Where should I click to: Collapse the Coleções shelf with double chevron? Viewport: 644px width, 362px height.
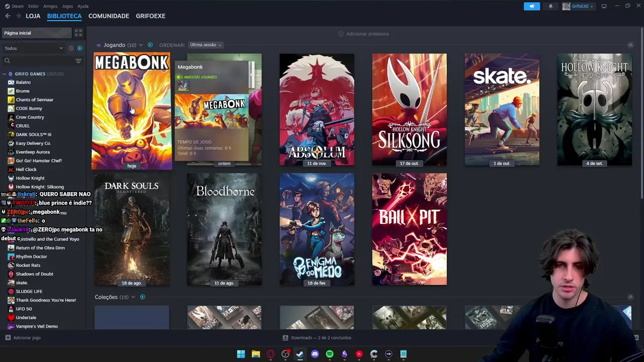tap(630, 297)
